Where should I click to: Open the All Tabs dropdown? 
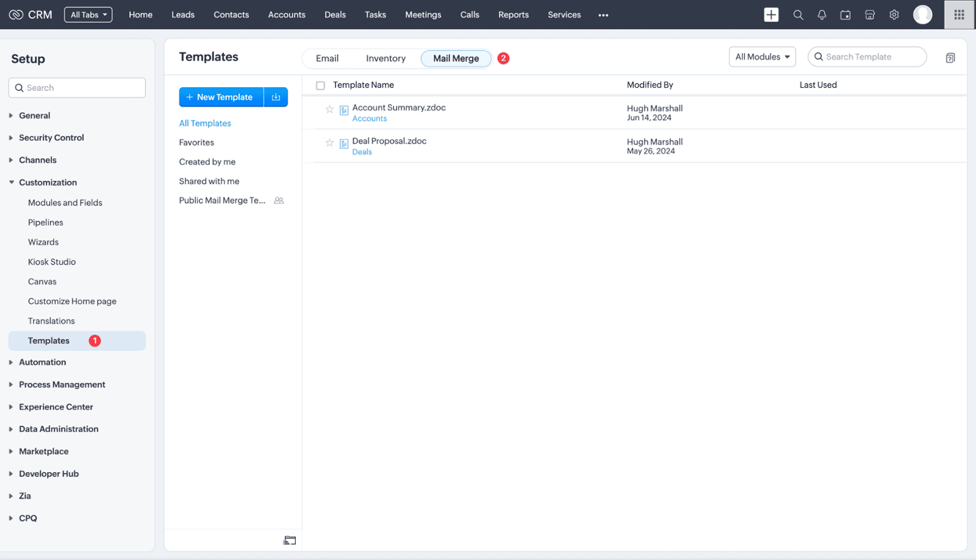point(88,15)
